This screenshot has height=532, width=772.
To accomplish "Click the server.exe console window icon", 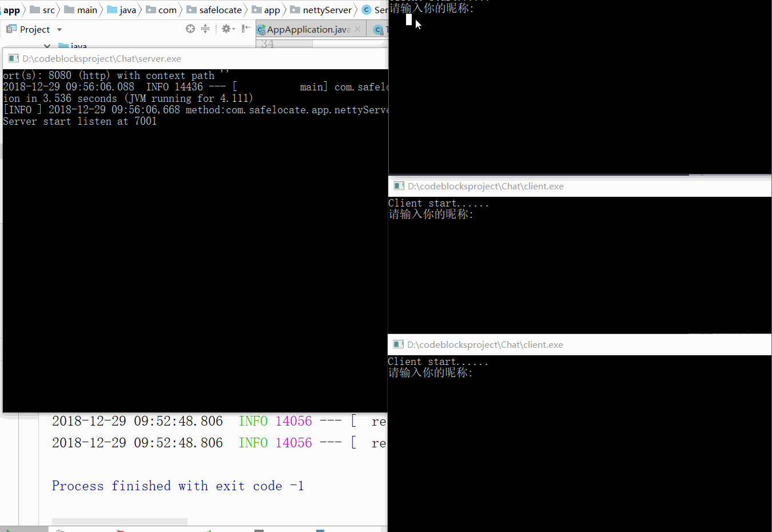I will 13,58.
